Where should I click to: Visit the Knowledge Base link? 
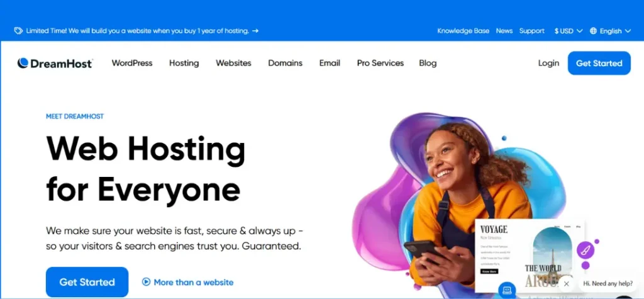point(464,31)
